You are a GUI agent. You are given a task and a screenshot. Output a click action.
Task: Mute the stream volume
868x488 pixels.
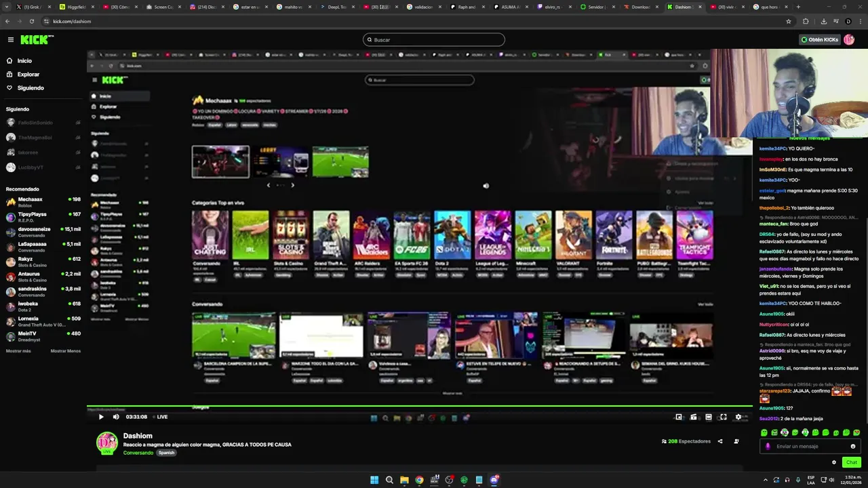coord(116,417)
